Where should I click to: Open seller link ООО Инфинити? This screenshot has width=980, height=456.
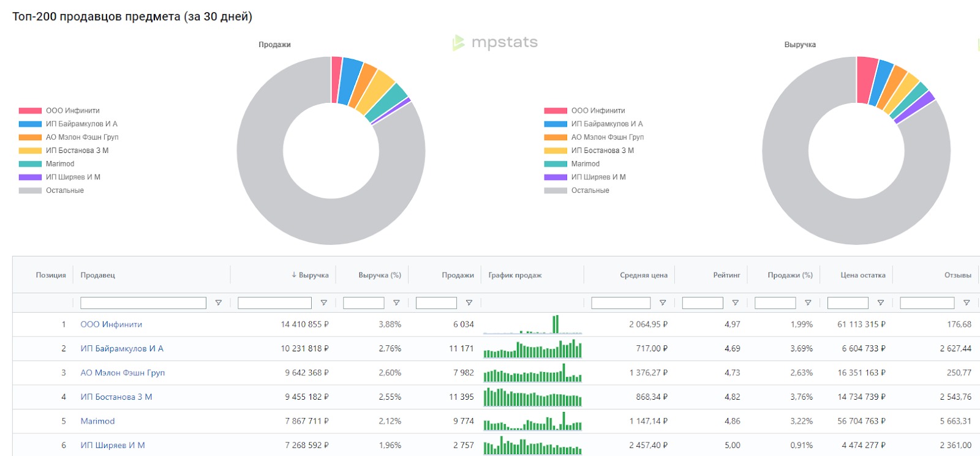tap(111, 324)
